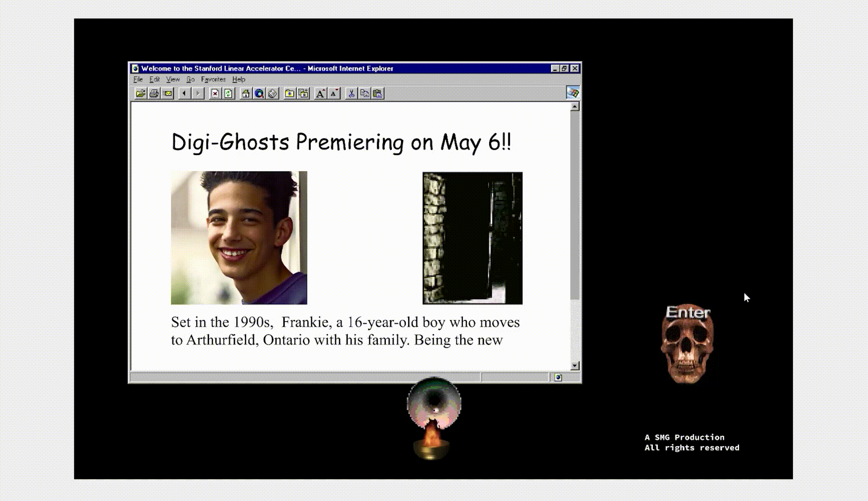Viewport: 868px width, 501px height.
Task: Click the scrollbar up arrow
Action: (x=575, y=106)
